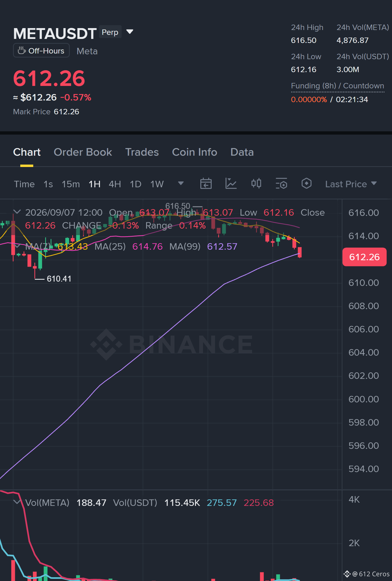Viewport: 392px width, 581px height.
Task: Click the 612.26 current price label on axis
Action: click(364, 257)
